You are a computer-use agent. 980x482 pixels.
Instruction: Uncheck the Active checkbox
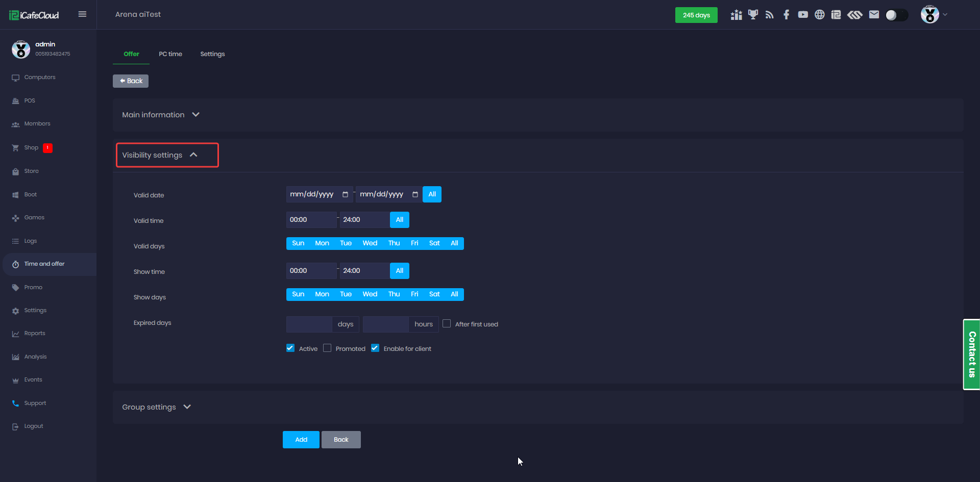pyautogui.click(x=290, y=348)
